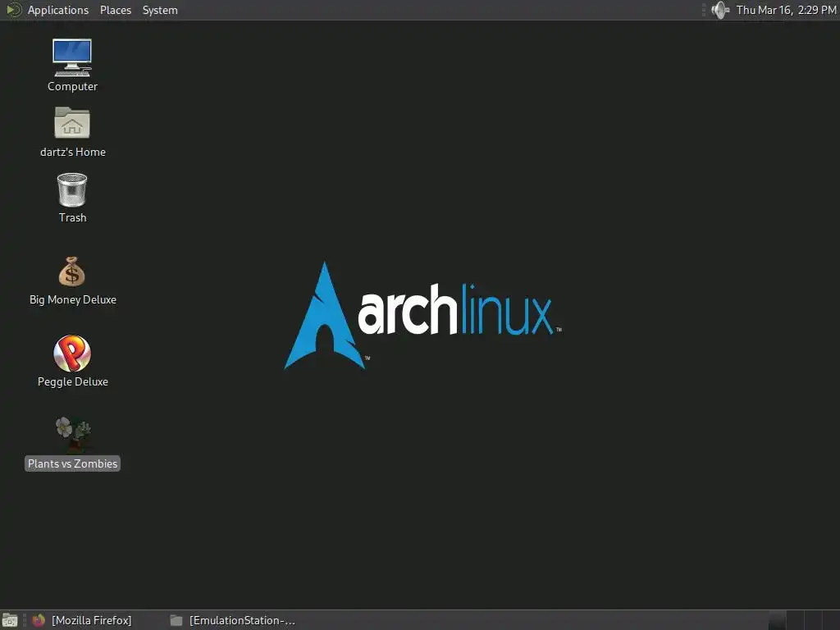Restore the Mozilla Firefox window from taskbar
The width and height of the screenshot is (840, 630).
click(81, 620)
